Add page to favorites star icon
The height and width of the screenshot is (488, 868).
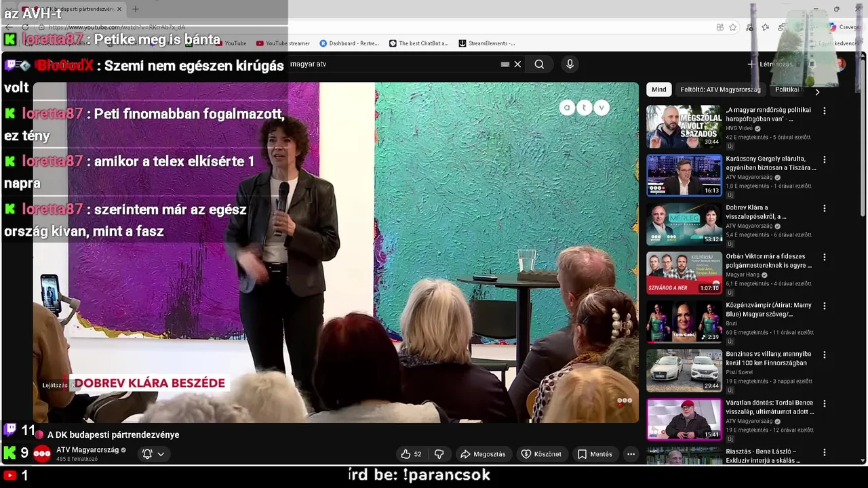pyautogui.click(x=733, y=27)
